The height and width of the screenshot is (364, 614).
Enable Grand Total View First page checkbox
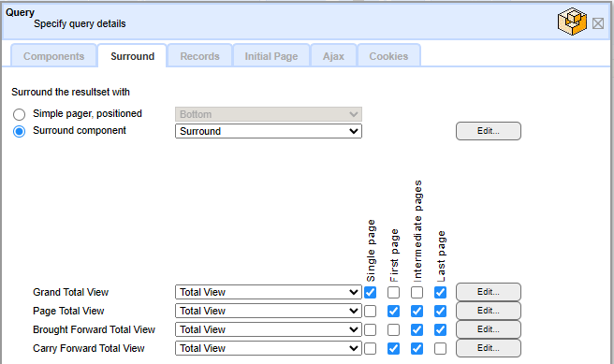tap(393, 292)
